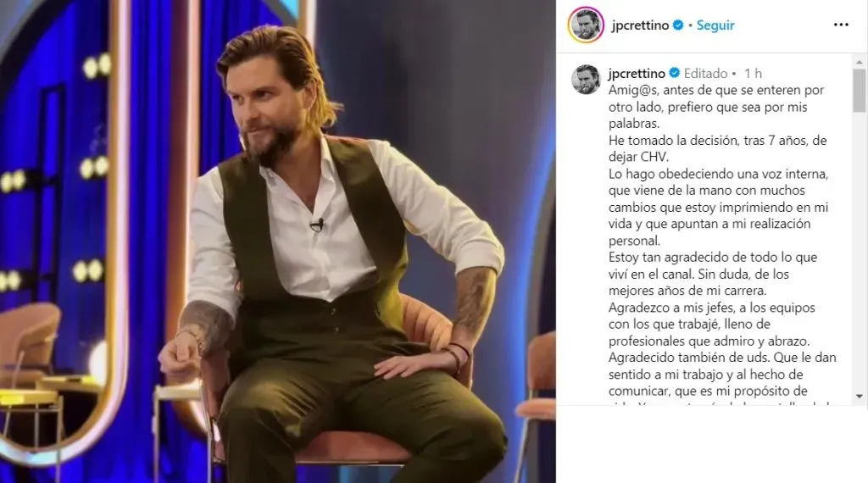Follow the account with Seguir
This screenshot has height=483, width=868.
point(715,25)
